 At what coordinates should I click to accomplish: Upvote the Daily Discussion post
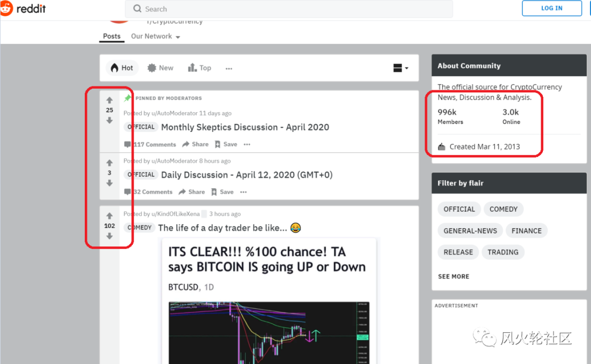point(109,163)
